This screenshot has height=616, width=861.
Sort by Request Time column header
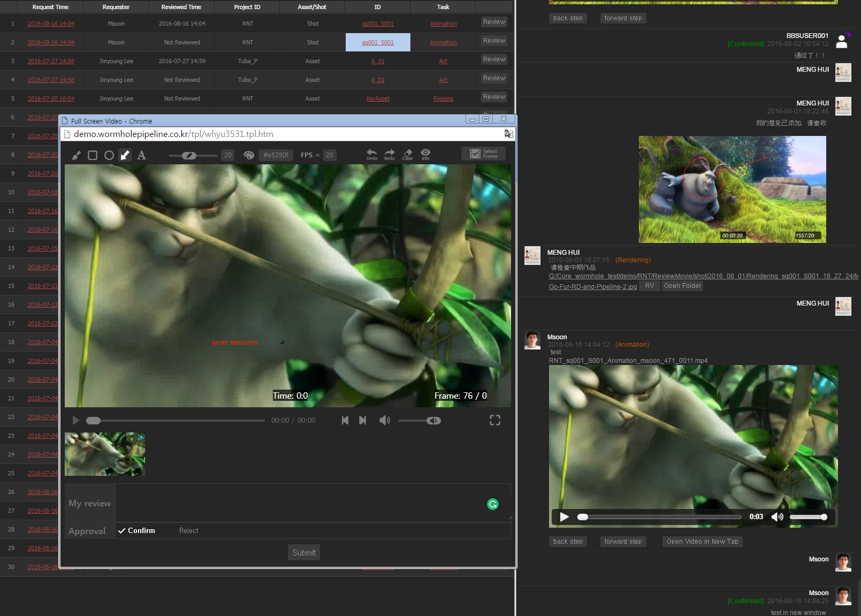(50, 7)
